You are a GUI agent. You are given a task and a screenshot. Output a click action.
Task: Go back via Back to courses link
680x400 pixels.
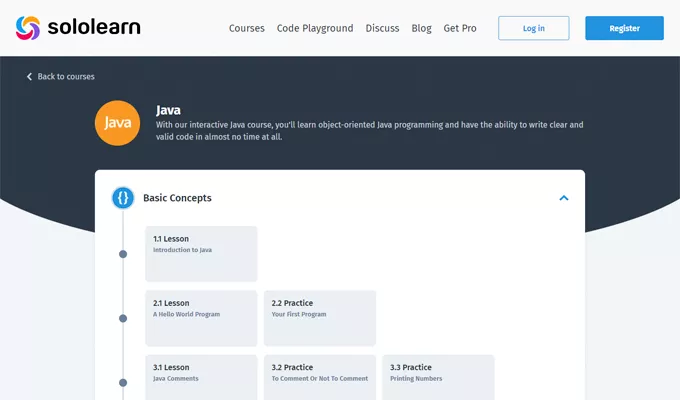pyautogui.click(x=66, y=76)
